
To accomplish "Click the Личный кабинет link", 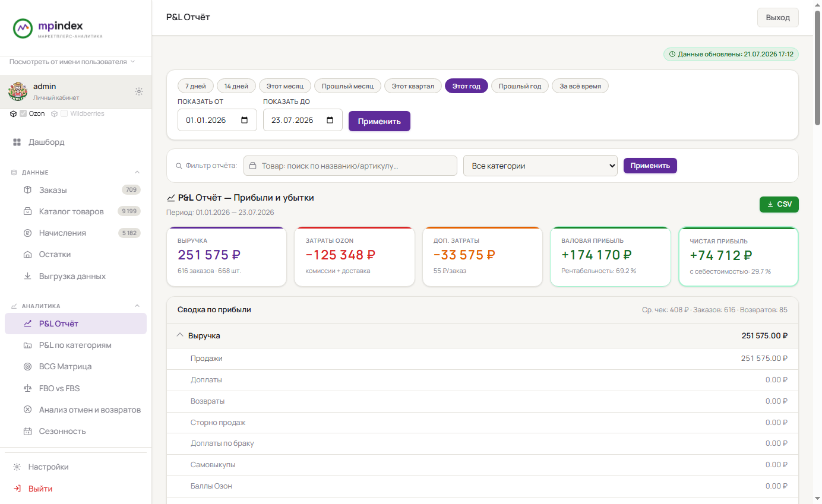I will coord(56,98).
